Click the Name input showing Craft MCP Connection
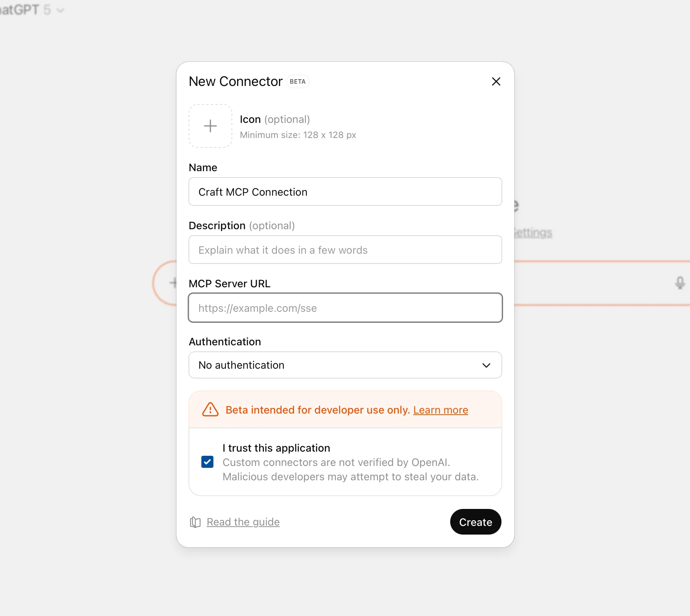The height and width of the screenshot is (616, 690). [x=345, y=192]
